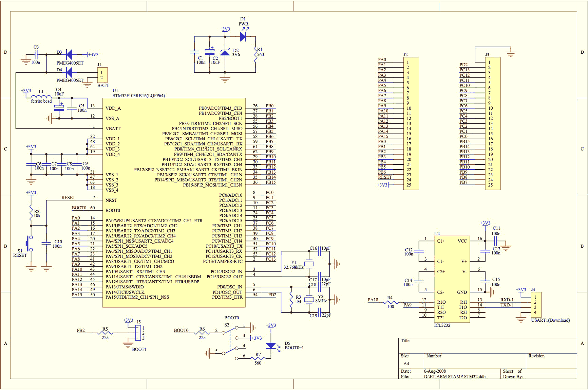Click the D3 PMEG4005ET diode symbol

click(69, 54)
